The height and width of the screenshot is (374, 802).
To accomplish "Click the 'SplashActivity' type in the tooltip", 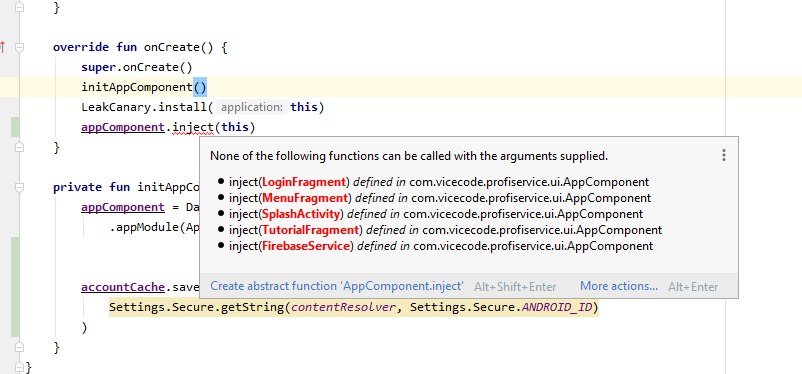I will (301, 214).
